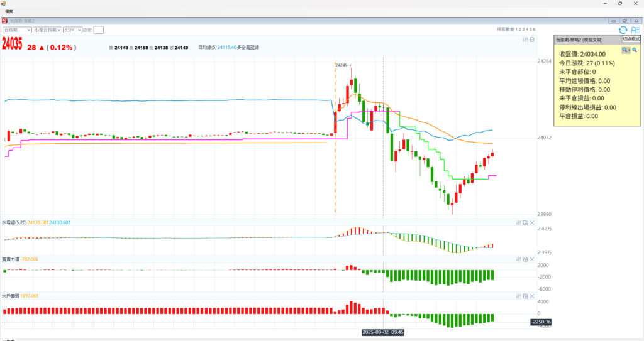Viewport: 644px width, 341px height.
Task: Close the 水母線 indicator panel
Action: tap(532, 222)
